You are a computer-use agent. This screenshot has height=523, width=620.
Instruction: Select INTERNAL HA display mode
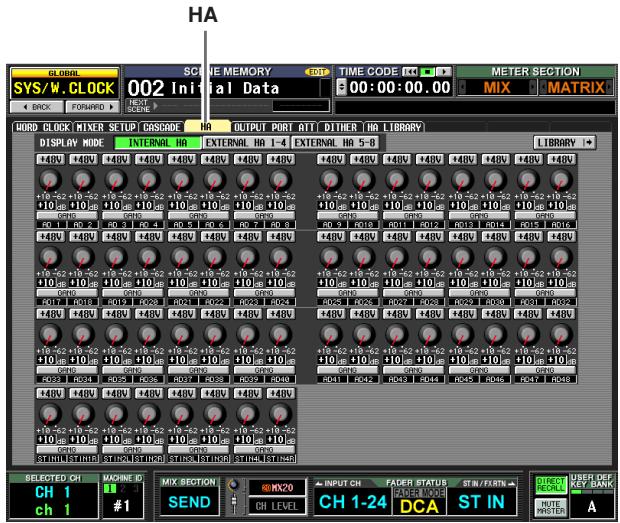[158, 143]
